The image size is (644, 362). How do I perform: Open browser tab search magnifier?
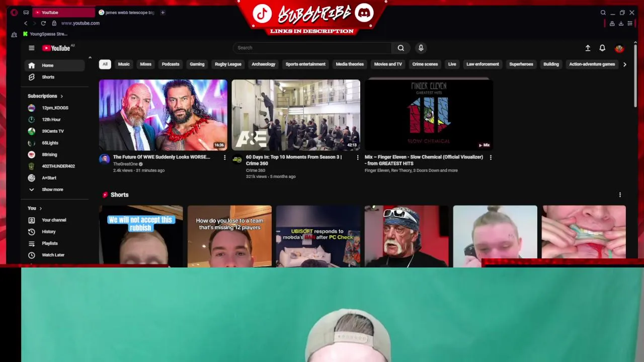coord(603,13)
